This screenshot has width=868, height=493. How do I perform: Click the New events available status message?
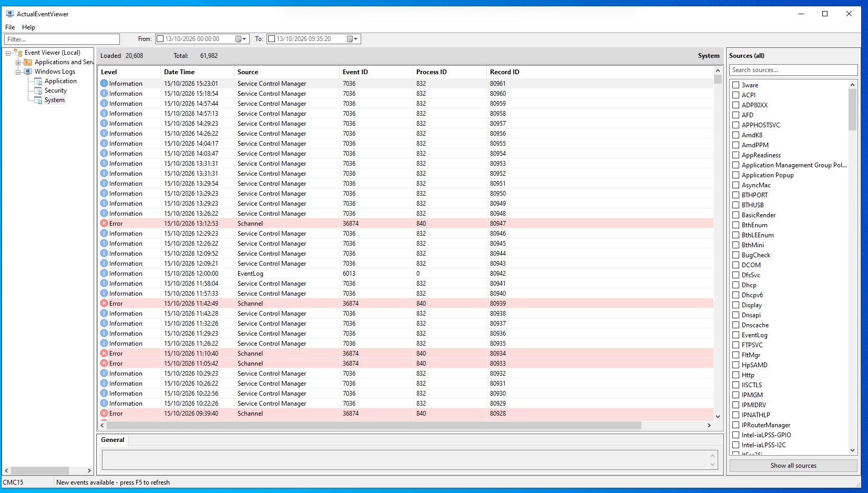point(113,482)
